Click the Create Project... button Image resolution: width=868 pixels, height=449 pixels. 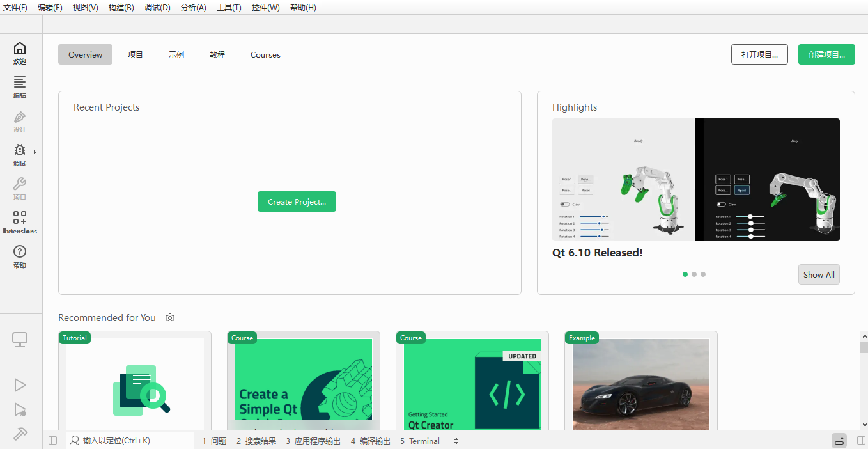297,201
